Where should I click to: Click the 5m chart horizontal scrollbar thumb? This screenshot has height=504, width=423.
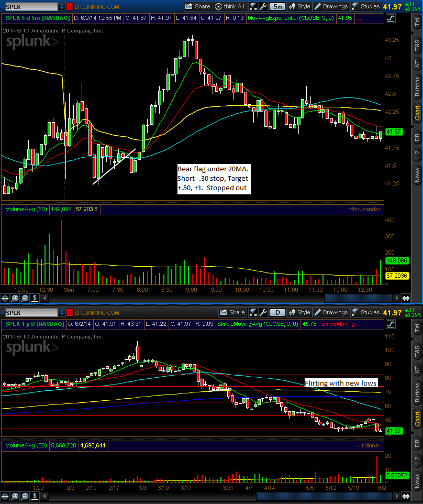[x=358, y=298]
